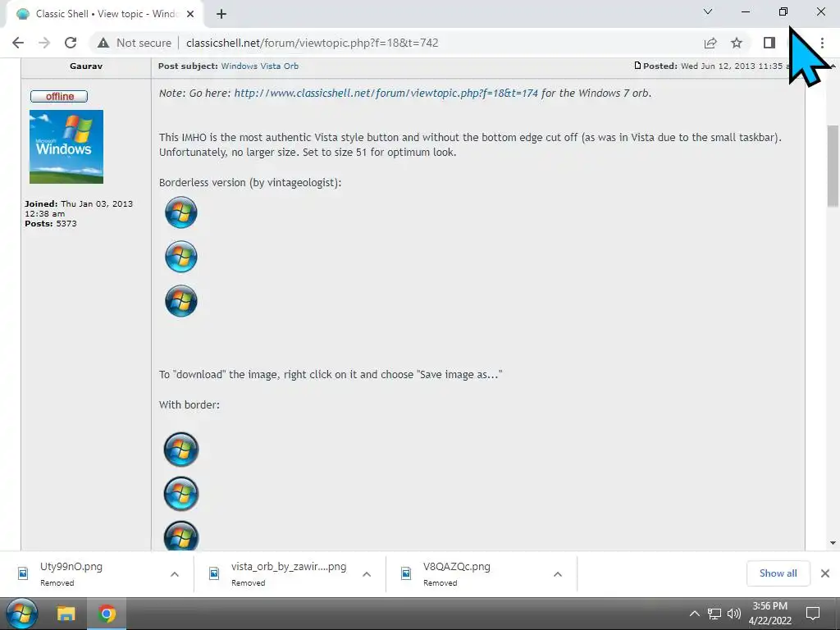This screenshot has height=630, width=840.
Task: Click the first bordered Vista orb image
Action: tap(181, 449)
